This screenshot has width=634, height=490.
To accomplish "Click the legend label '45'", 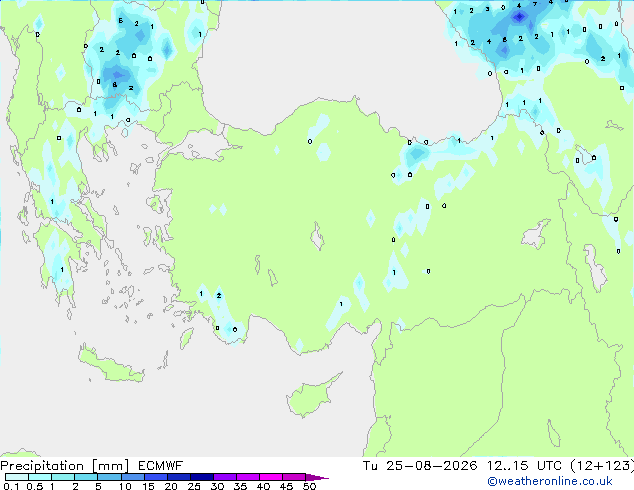I will pos(286,486).
